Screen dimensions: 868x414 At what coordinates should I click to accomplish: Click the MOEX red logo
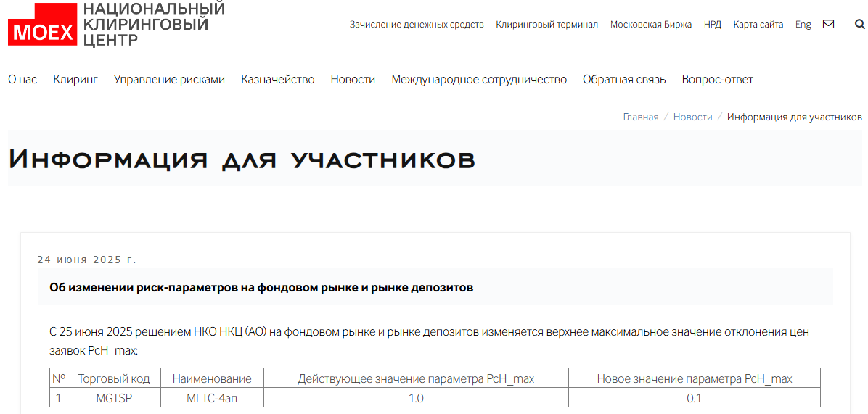(x=43, y=25)
